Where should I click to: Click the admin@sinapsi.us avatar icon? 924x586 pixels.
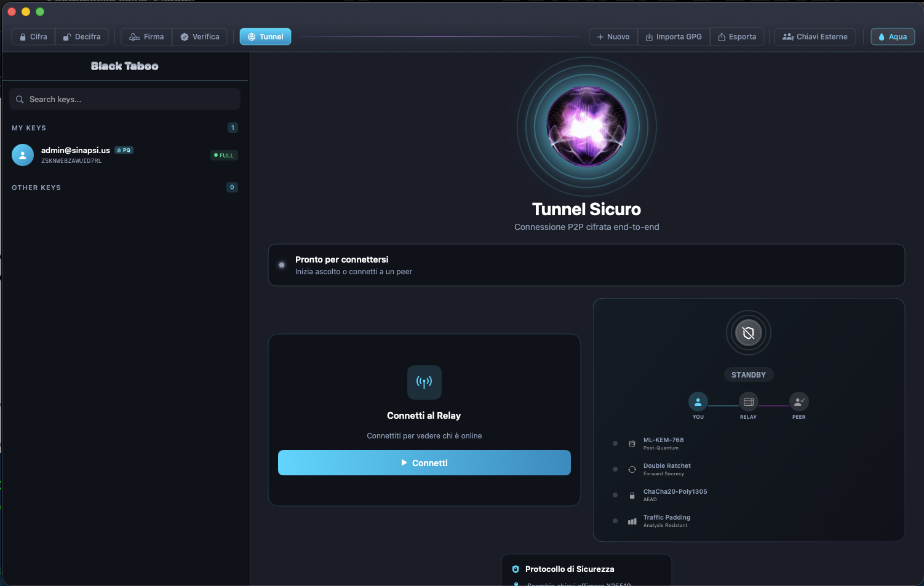[23, 155]
